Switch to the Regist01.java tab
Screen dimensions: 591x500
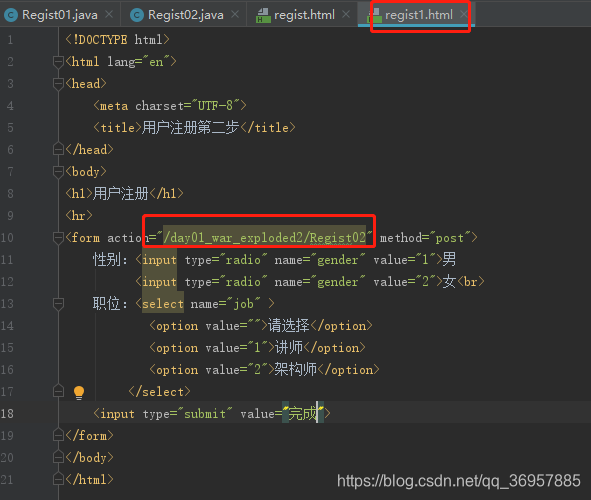pyautogui.click(x=60, y=15)
